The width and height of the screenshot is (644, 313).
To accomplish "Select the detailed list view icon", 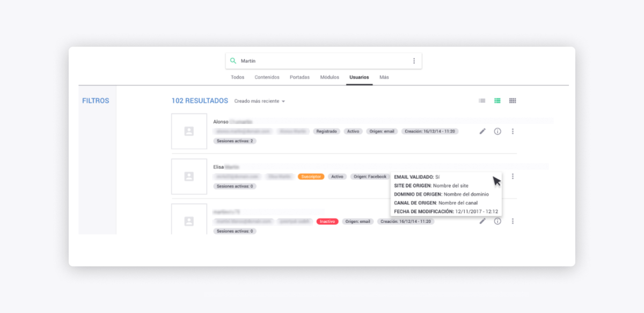I will coord(496,100).
